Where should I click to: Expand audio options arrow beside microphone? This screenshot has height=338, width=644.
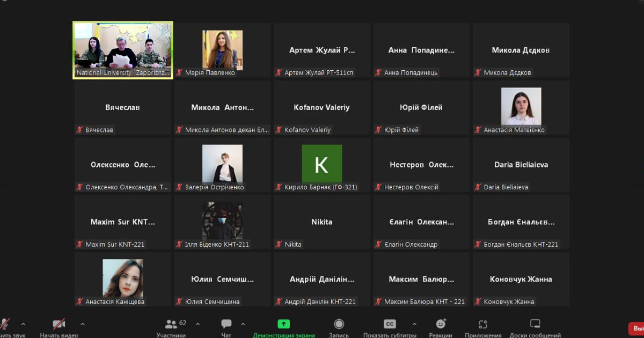23,324
